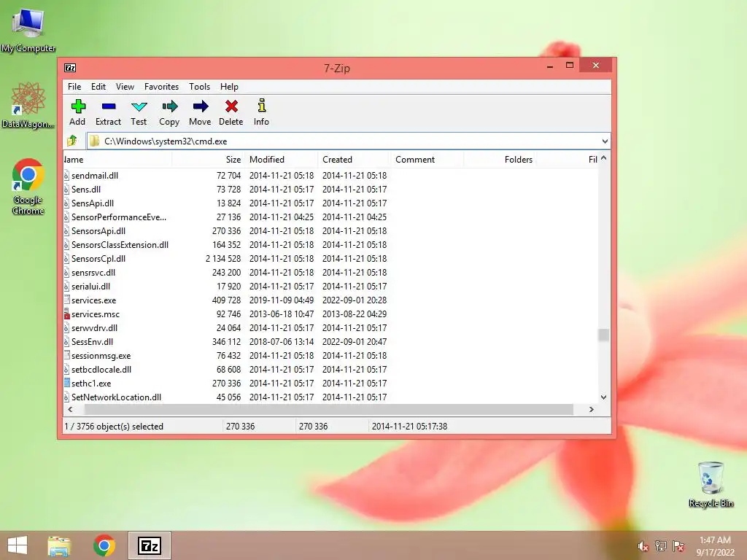This screenshot has height=560, width=747.
Task: Click the 7z logo in title bar
Action: [x=70, y=68]
